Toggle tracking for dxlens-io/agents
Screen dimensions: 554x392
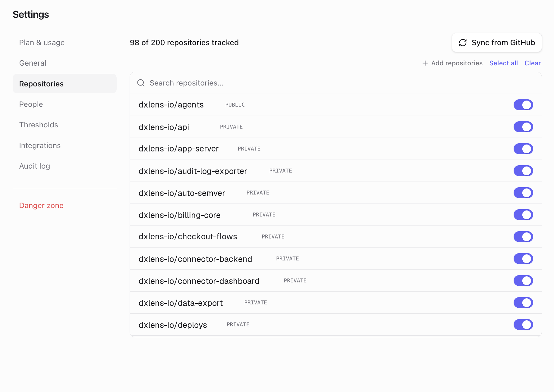523,105
